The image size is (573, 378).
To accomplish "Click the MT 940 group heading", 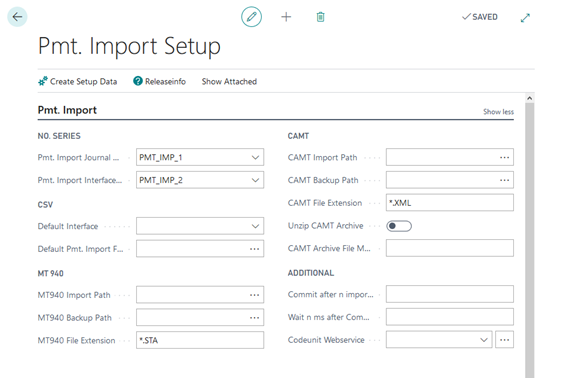I will [50, 273].
